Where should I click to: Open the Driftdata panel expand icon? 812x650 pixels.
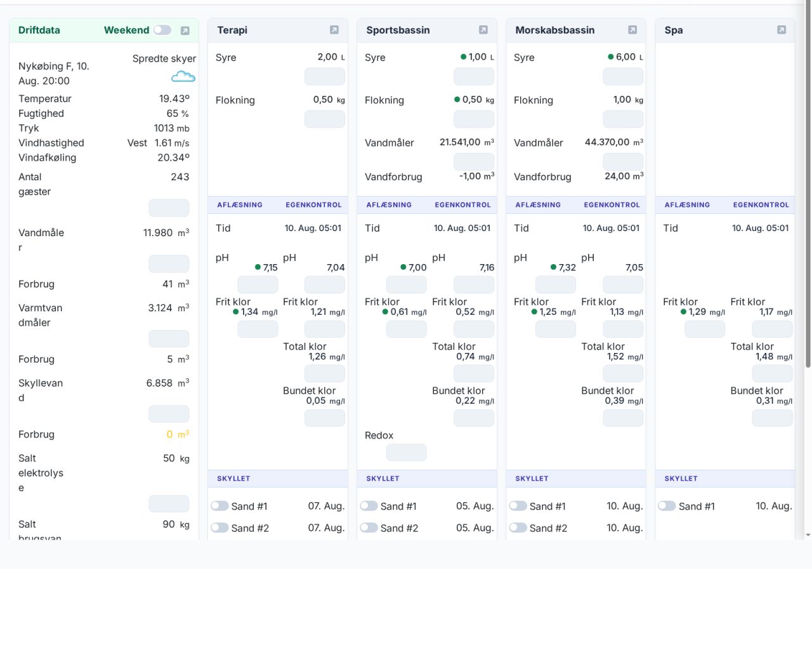(185, 30)
